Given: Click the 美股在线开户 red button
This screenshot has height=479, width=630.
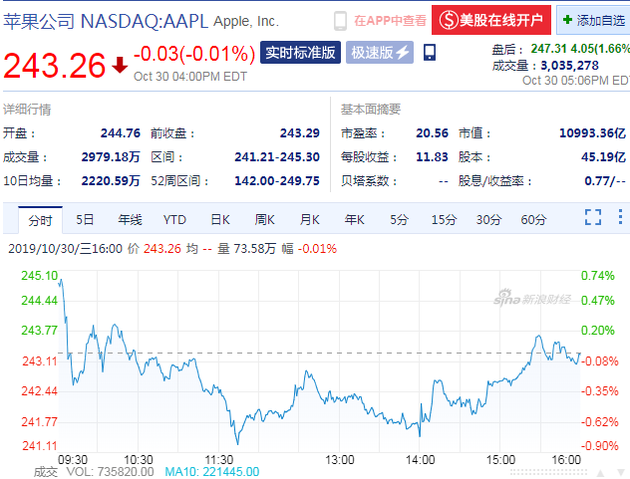Looking at the screenshot, I should [x=491, y=20].
